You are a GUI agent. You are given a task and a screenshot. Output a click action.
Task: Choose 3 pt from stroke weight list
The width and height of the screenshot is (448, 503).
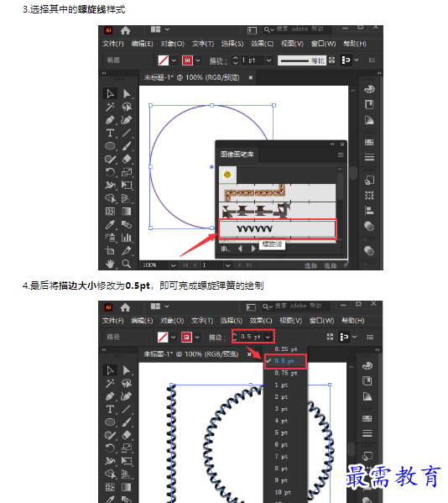pyautogui.click(x=285, y=409)
